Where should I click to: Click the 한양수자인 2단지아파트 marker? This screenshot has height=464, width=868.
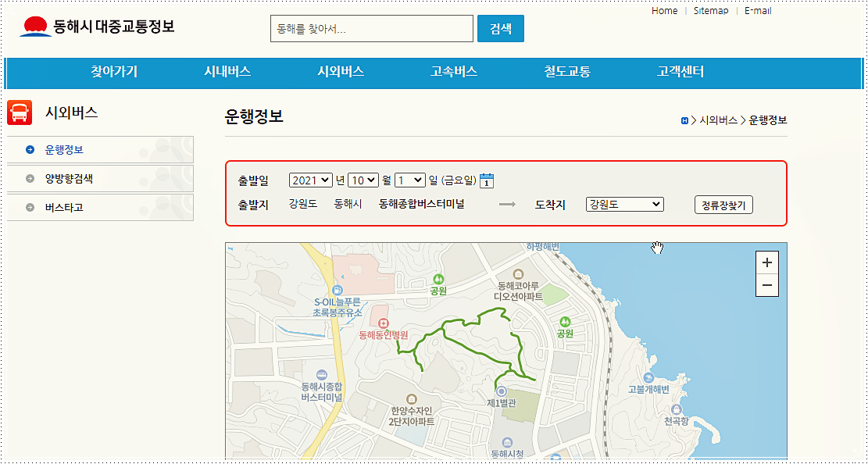pyautogui.click(x=411, y=398)
